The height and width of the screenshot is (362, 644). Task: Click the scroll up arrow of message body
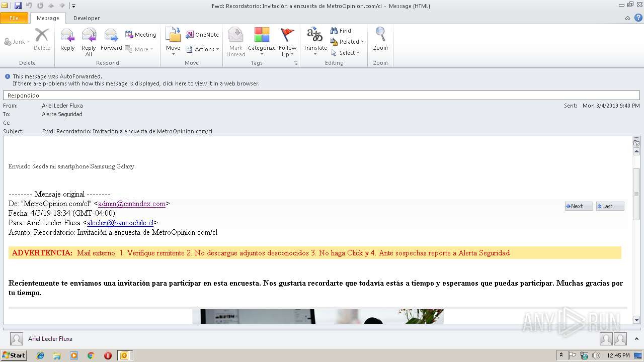tap(636, 151)
